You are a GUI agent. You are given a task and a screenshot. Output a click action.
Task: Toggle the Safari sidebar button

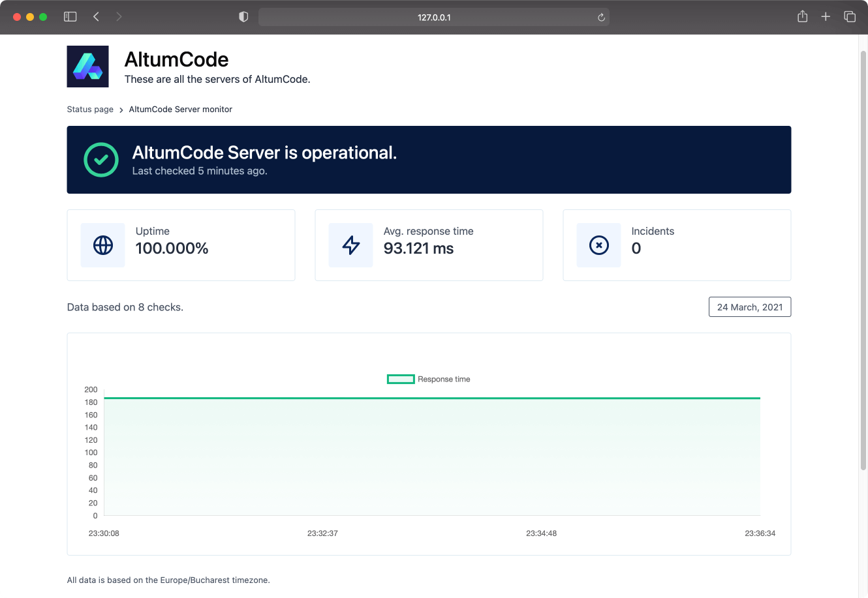point(70,17)
